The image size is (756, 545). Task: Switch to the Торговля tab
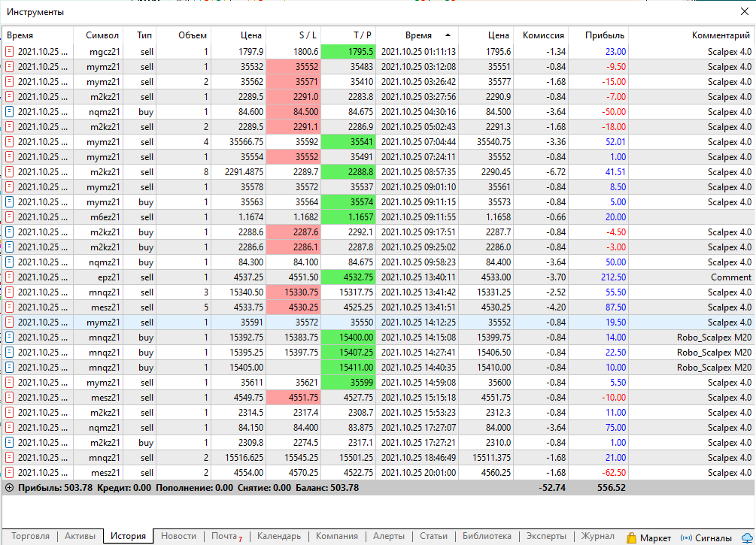(x=30, y=536)
